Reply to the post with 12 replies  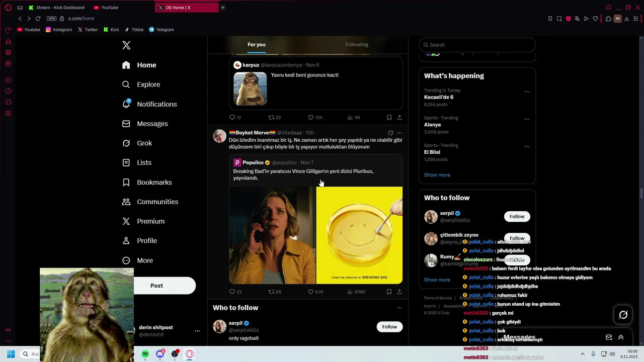235,118
